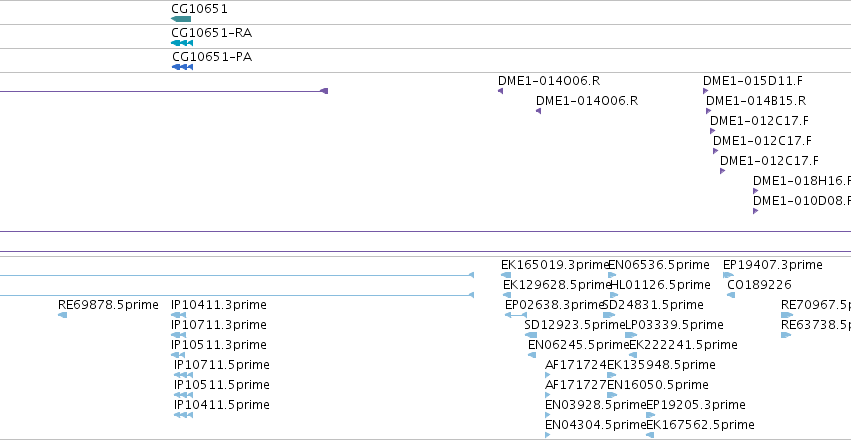Click the long purple feature's end block

coord(324,91)
